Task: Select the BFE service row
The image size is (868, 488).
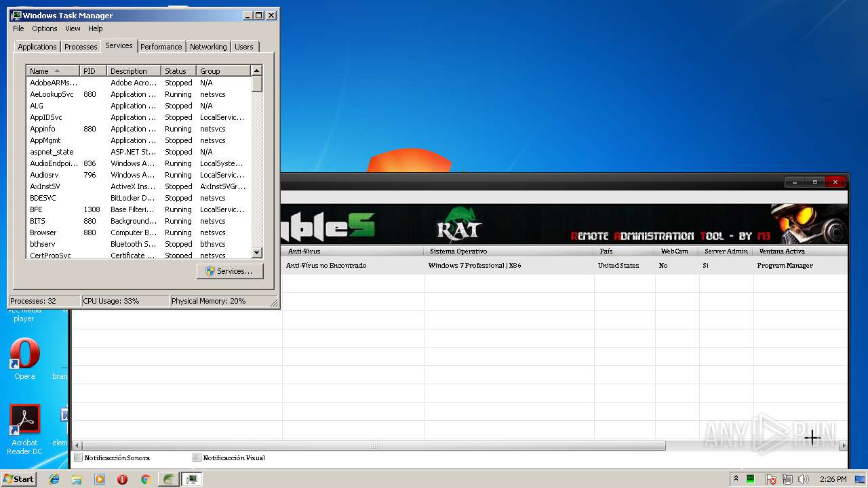Action: (138, 209)
